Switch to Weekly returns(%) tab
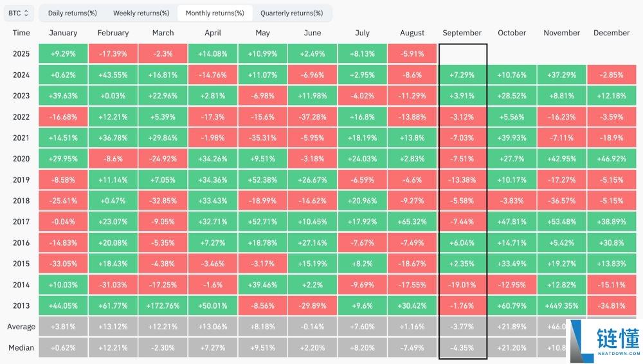Screen dimensions: 643x364 pos(141,13)
